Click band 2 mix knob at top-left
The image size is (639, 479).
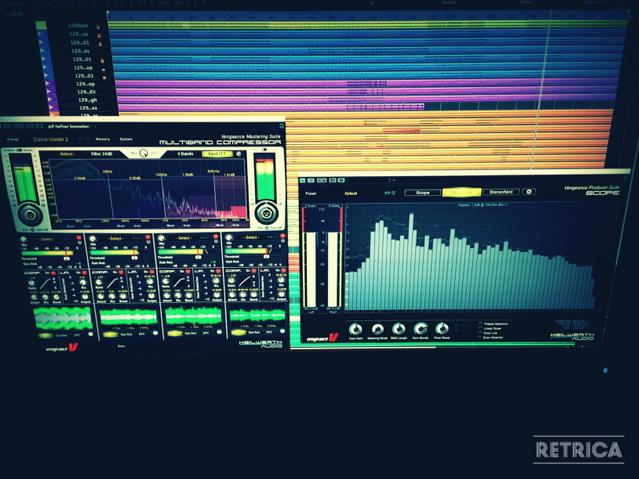[x=93, y=239]
